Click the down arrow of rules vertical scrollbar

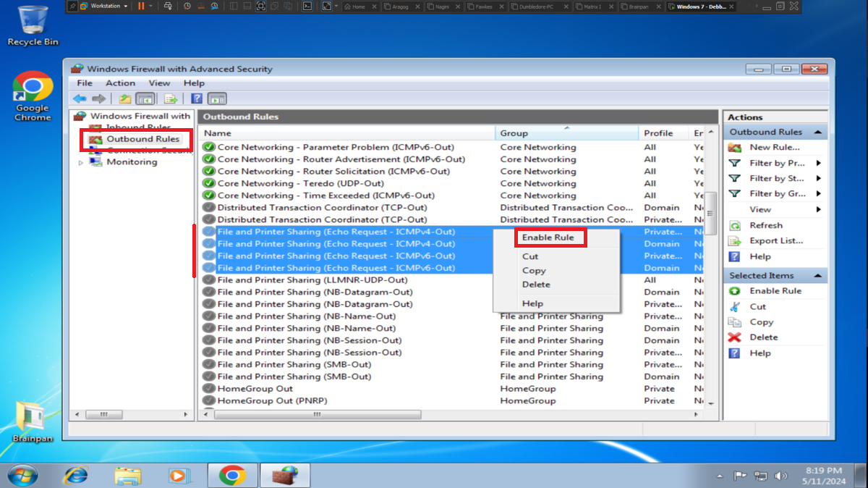click(x=710, y=403)
